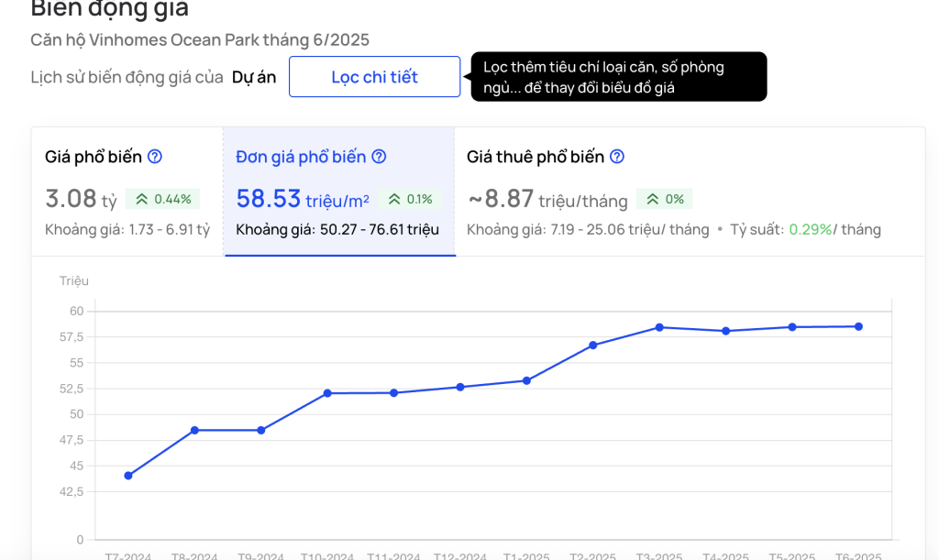The height and width of the screenshot is (560, 939).
Task: Click the 'Triệu' y-axis unit label
Action: (74, 281)
